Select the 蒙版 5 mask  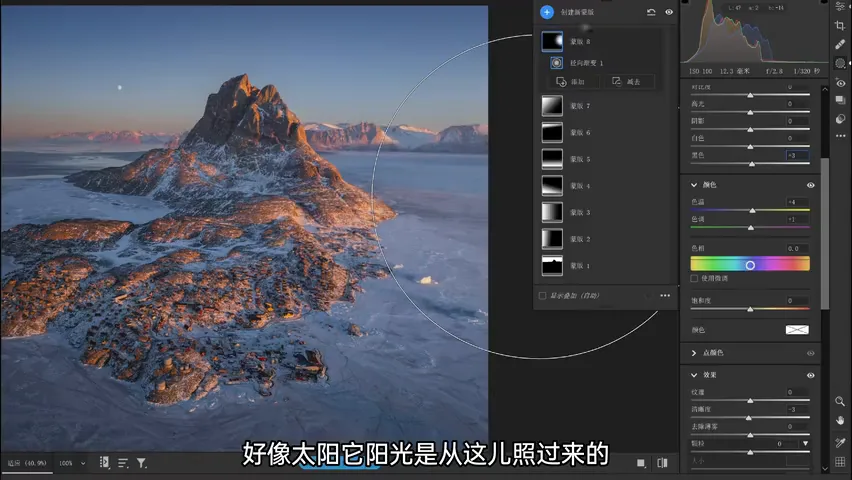tap(566, 159)
